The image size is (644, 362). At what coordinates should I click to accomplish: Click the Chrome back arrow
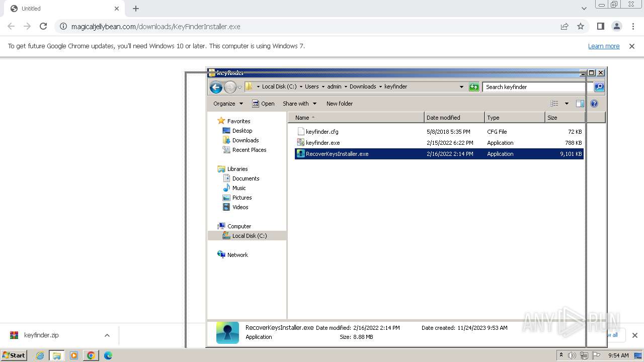click(x=11, y=26)
